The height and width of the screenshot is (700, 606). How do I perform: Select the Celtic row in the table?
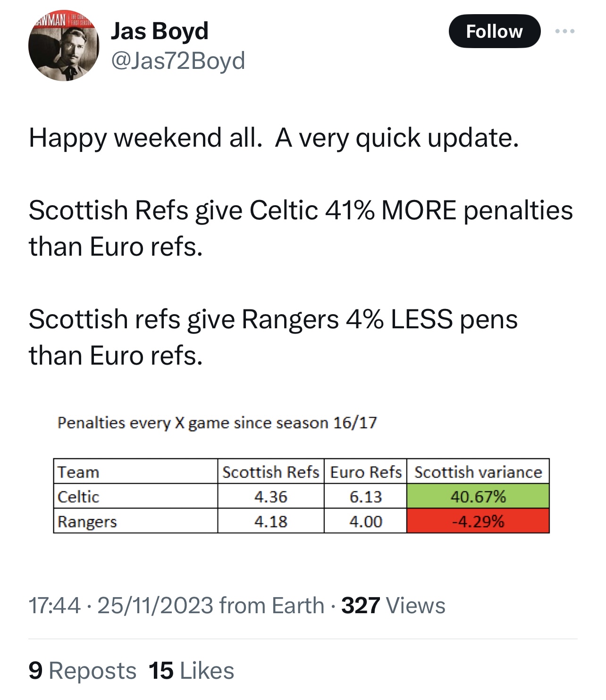coord(301,496)
